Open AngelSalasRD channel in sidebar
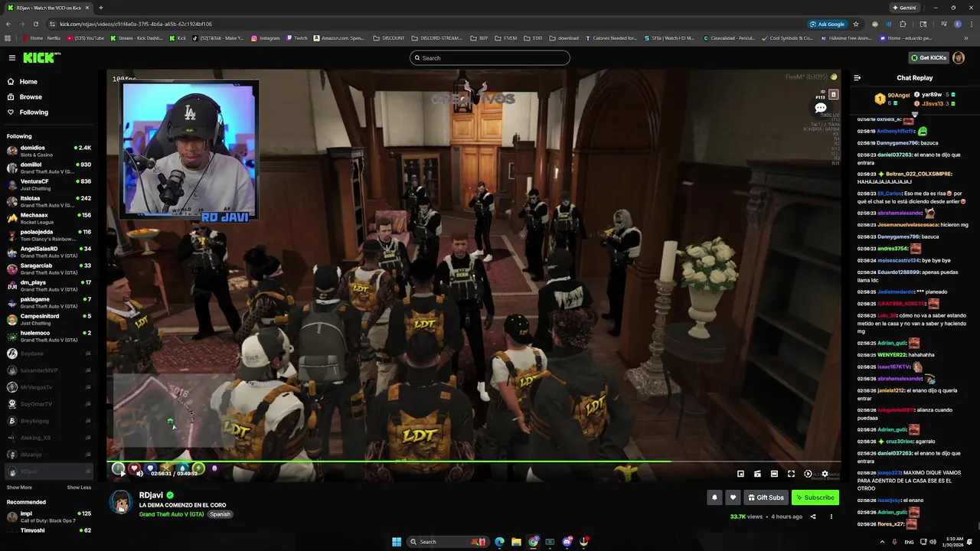The image size is (980, 551). (x=49, y=252)
